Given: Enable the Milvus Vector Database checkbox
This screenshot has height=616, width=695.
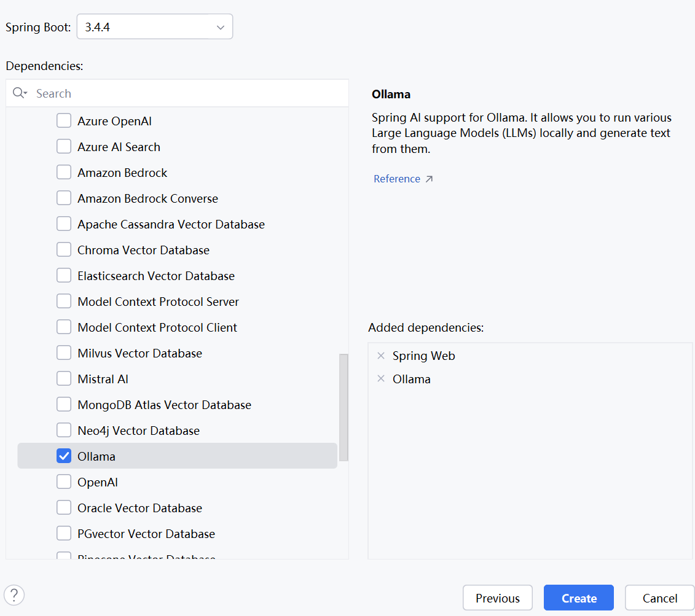Looking at the screenshot, I should (64, 353).
